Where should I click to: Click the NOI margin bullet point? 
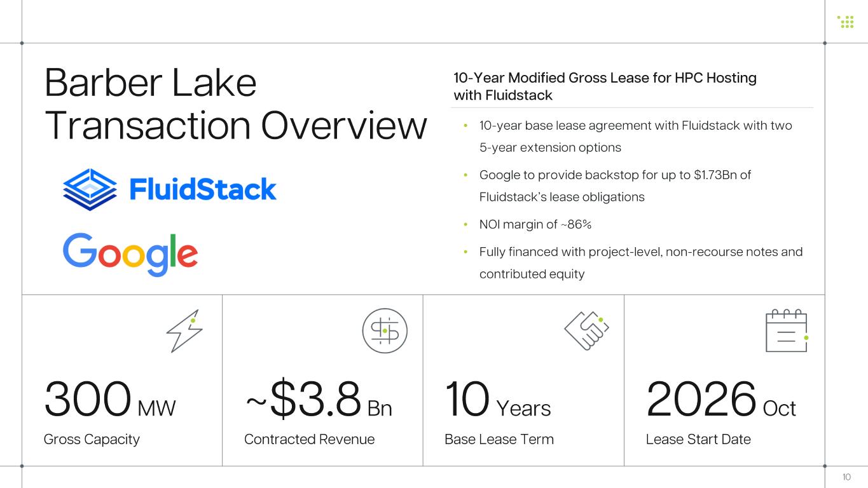[535, 224]
